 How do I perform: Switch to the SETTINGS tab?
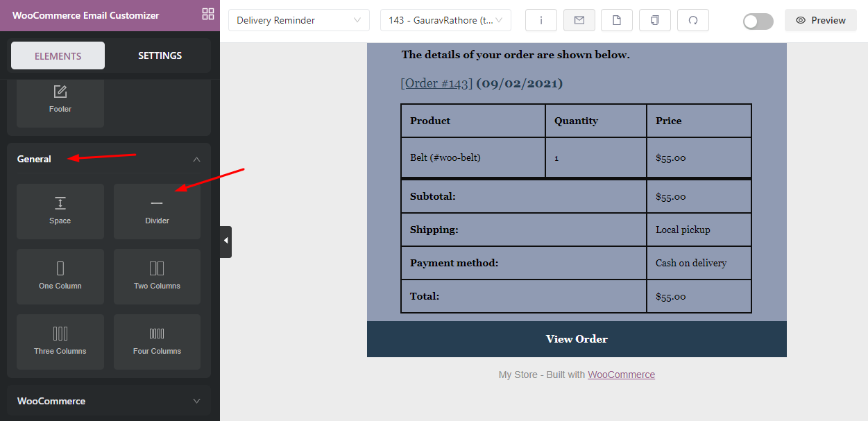pos(160,55)
